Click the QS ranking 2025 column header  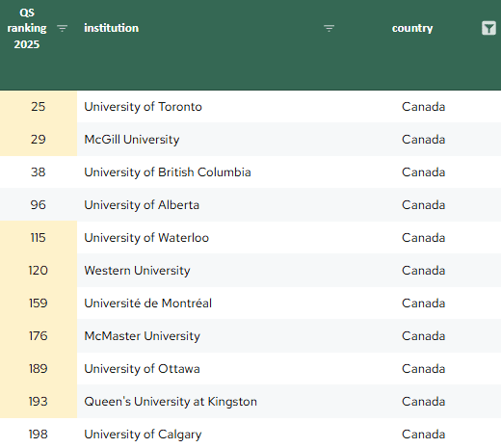pyautogui.click(x=27, y=28)
